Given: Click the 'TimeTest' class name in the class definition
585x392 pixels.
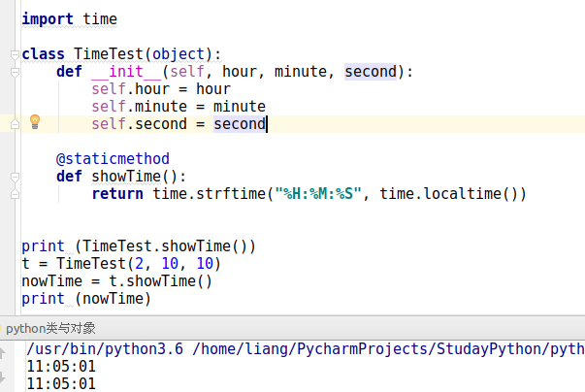Looking at the screenshot, I should click(109, 54).
